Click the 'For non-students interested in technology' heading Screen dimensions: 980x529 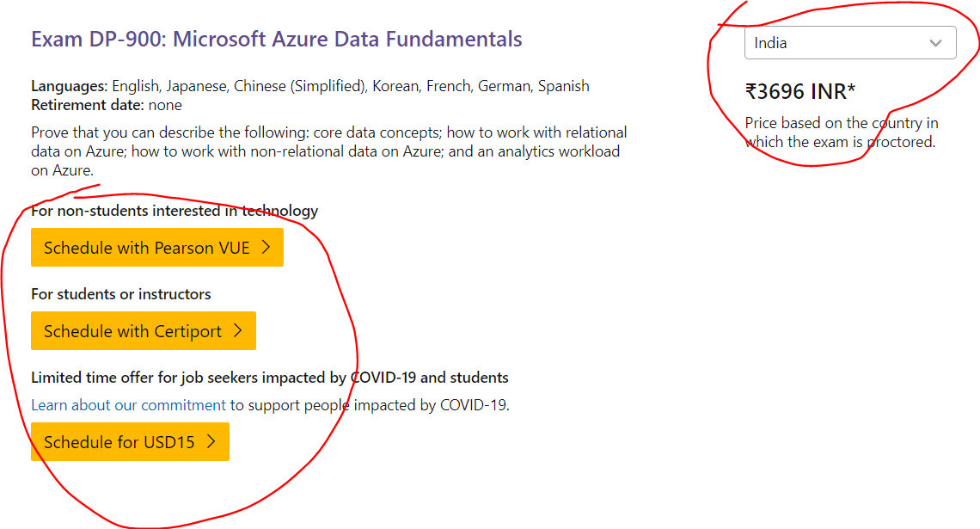pyautogui.click(x=175, y=211)
